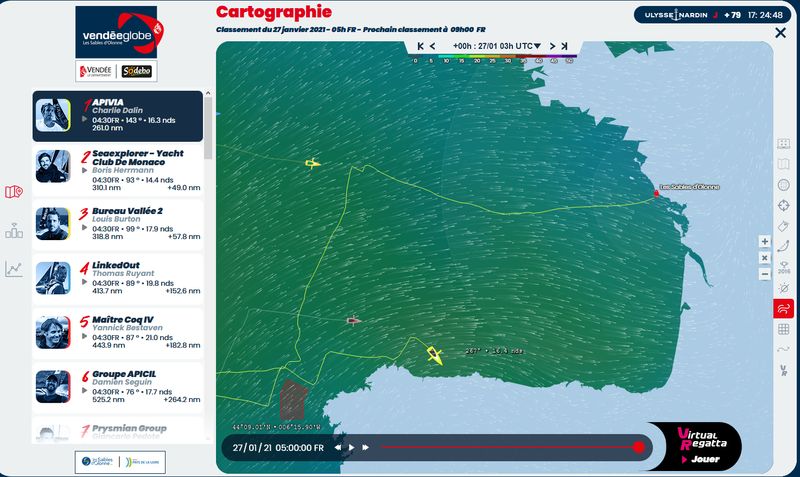Screen dimensions: 800x477
Task: Click the Ulysse Nardin race timer banner
Action: point(713,15)
